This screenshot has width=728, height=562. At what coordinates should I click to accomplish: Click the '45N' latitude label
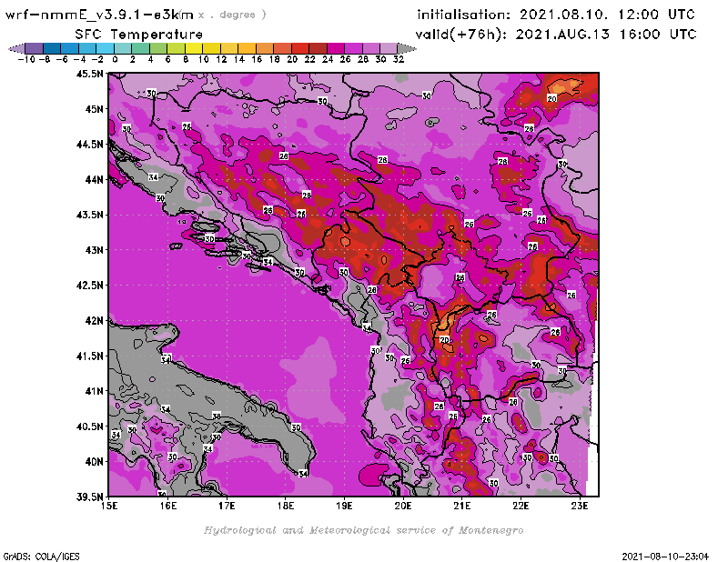[x=94, y=108]
